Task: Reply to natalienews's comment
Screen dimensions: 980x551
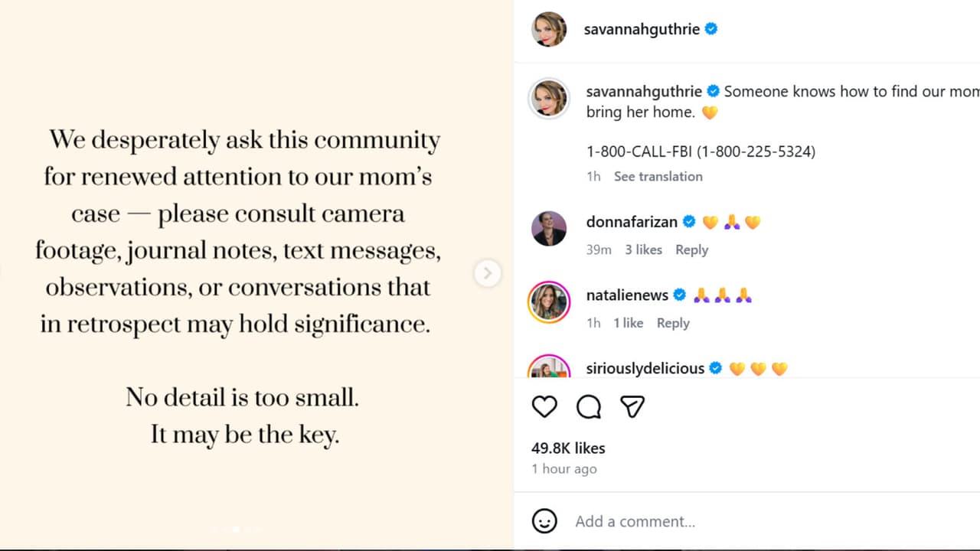Action: click(672, 323)
